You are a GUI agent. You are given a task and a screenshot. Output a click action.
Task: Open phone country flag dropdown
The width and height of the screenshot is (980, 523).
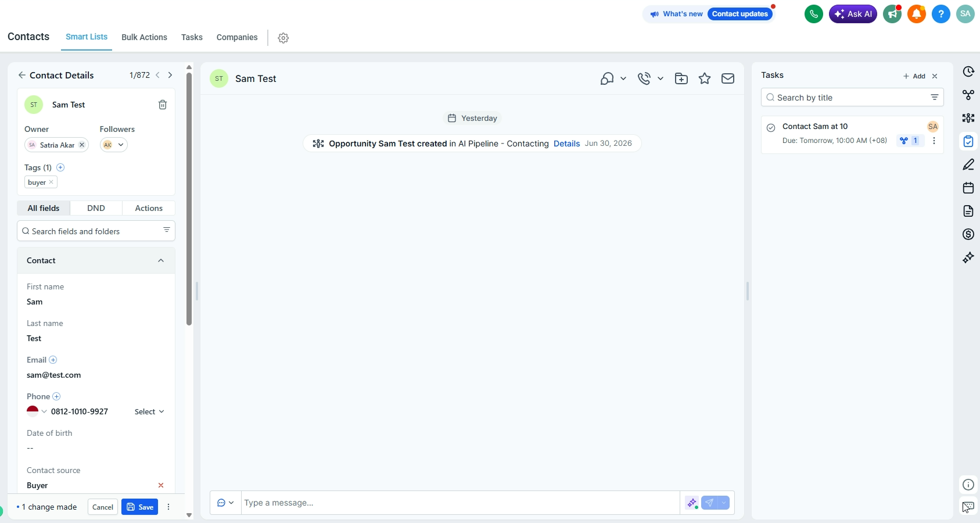click(37, 411)
